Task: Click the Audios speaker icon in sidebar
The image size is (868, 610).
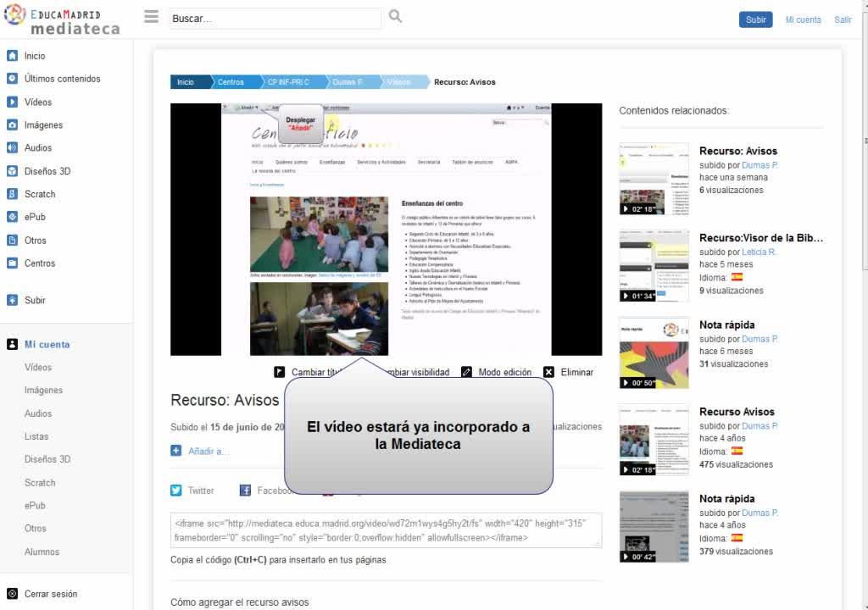Action: (x=12, y=147)
